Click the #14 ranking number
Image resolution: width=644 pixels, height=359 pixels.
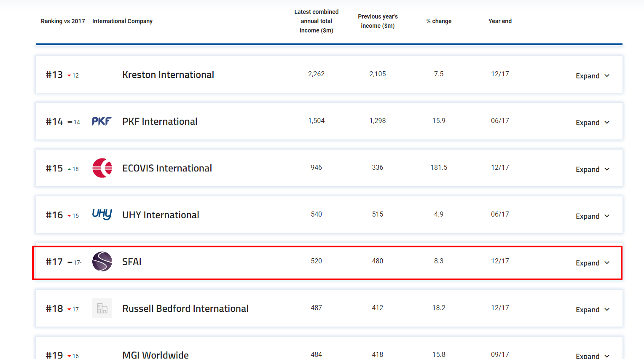(54, 121)
